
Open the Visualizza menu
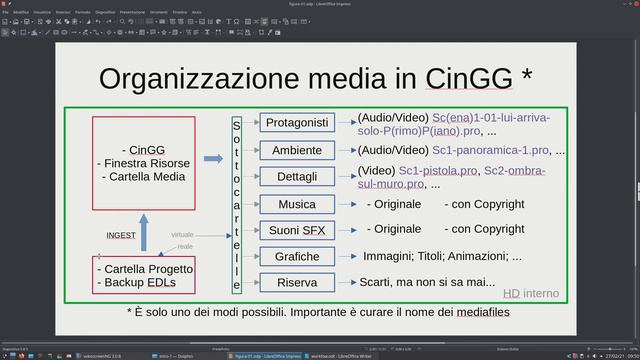(x=42, y=12)
